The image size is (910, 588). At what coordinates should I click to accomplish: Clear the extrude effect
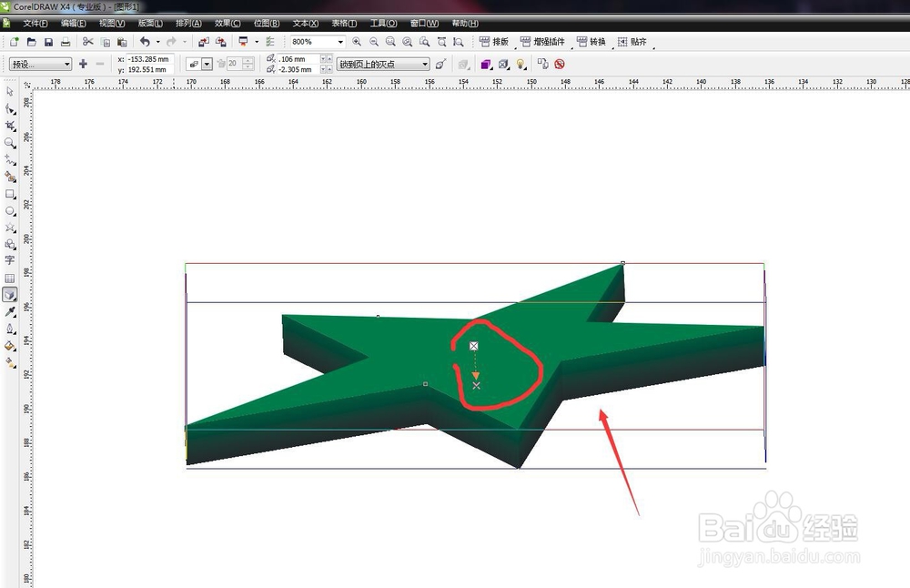[559, 64]
